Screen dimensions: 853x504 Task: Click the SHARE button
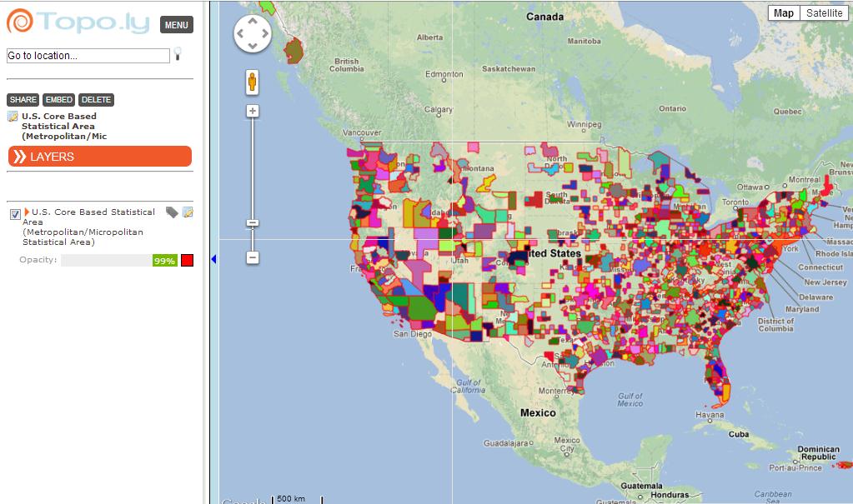[x=23, y=100]
